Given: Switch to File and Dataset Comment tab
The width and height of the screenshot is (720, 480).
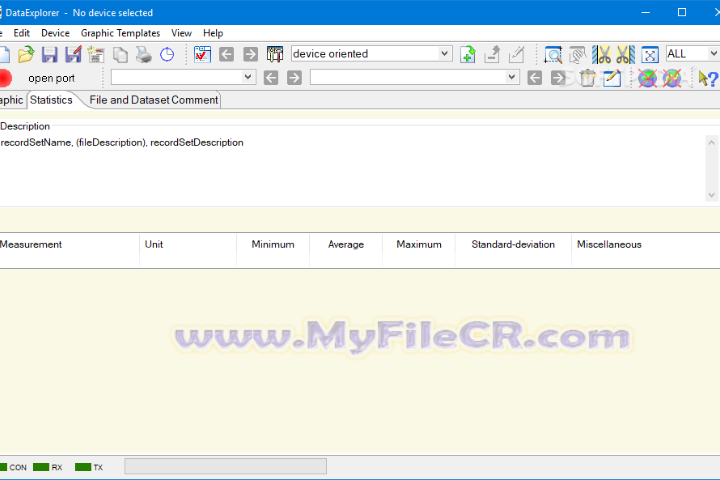Looking at the screenshot, I should point(154,100).
